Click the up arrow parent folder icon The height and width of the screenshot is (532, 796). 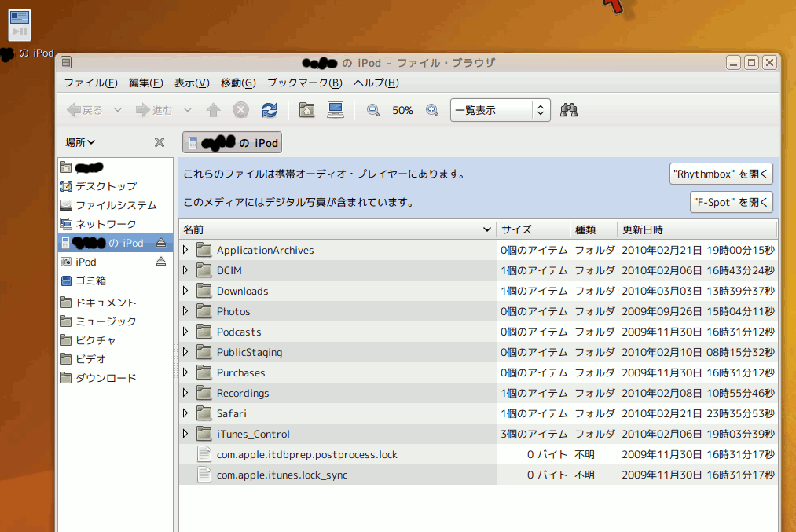tap(214, 110)
